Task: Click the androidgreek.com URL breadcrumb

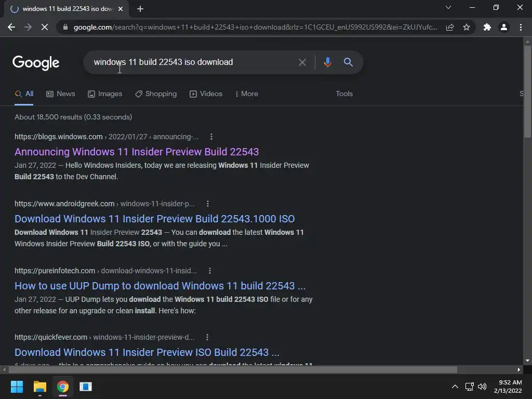Action: (104, 204)
